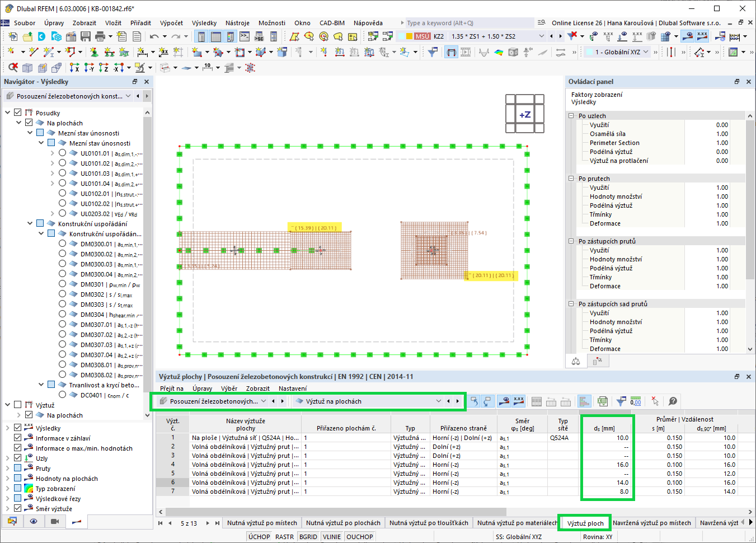Click the help magnifier icon in table toolbar
Screen dimensions: 756x543
pos(673,401)
